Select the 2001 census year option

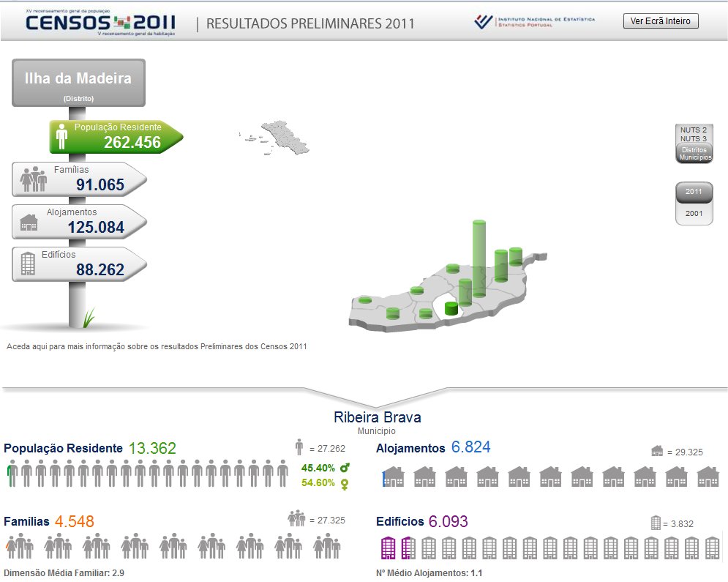coord(694,214)
